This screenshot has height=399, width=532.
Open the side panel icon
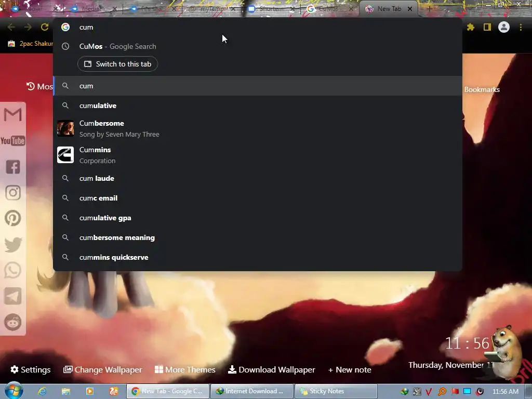487,27
